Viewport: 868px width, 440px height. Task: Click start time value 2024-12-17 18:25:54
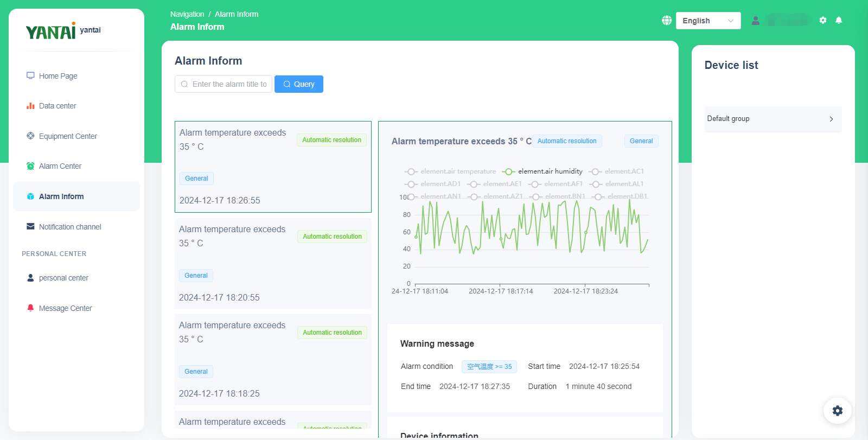[604, 366]
